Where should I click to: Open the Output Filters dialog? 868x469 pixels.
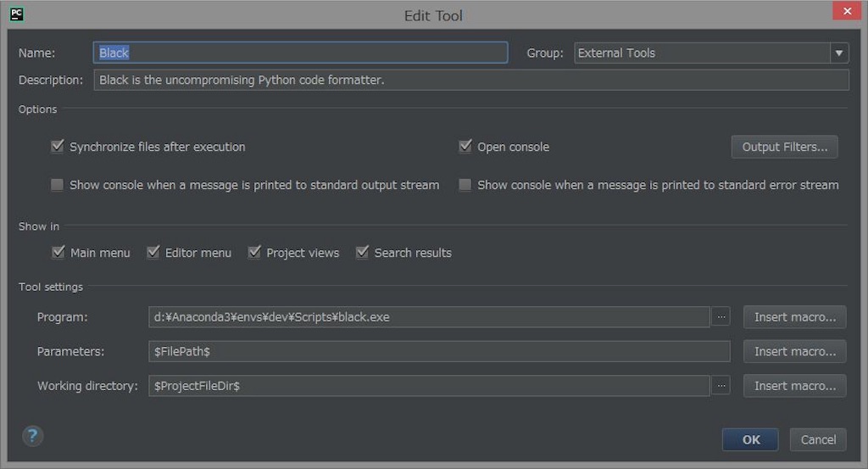pyautogui.click(x=784, y=147)
